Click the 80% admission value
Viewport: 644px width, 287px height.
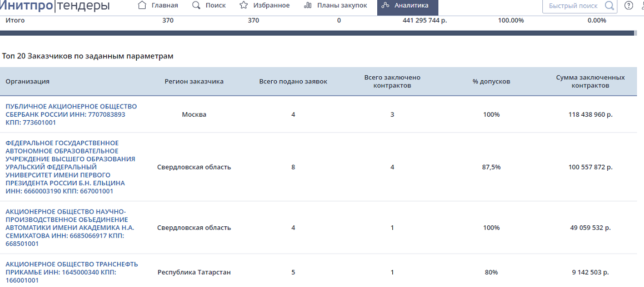point(491,272)
